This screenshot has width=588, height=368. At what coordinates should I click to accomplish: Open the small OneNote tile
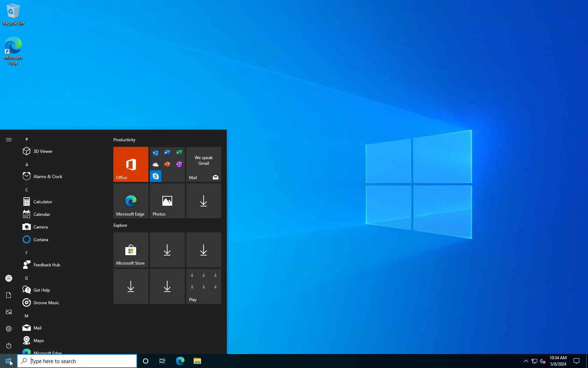point(179,164)
